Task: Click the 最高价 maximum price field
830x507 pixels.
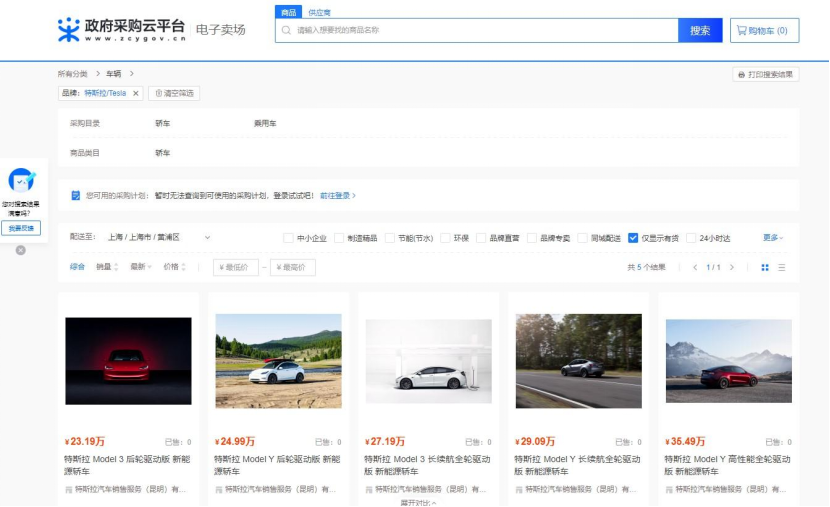Action: (293, 267)
